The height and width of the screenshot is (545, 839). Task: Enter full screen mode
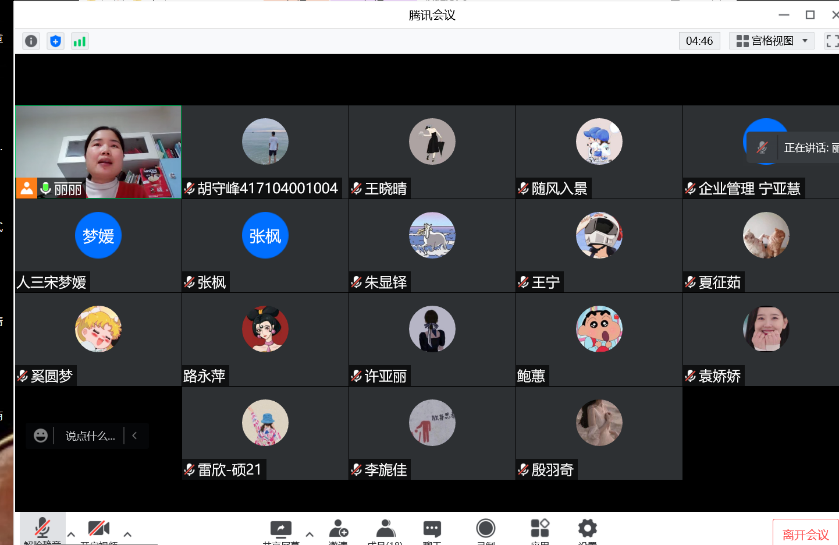coord(831,41)
